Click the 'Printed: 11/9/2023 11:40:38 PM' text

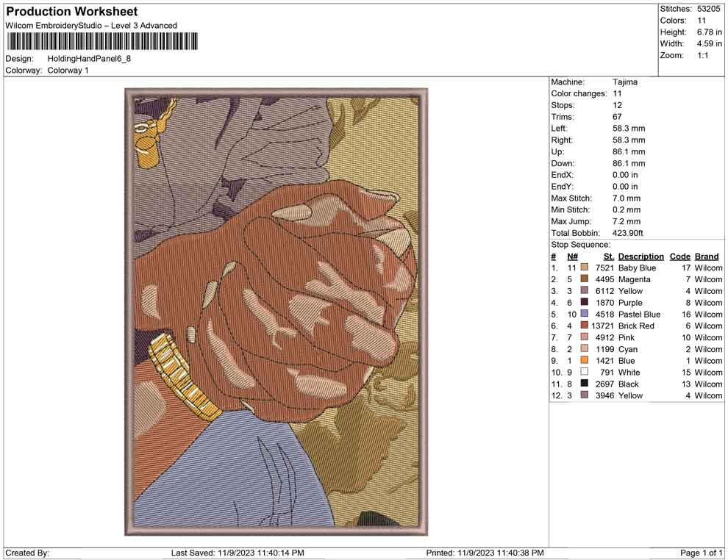(485, 553)
